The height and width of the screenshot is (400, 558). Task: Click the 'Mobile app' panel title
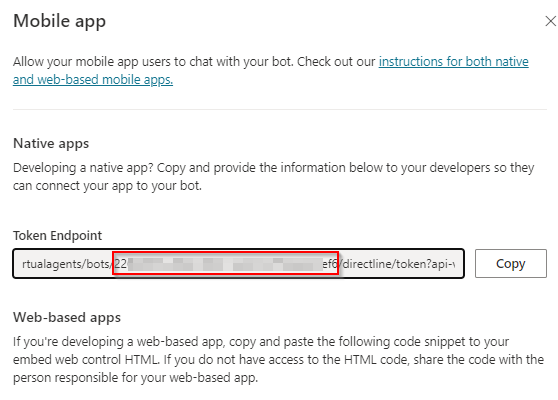pos(59,21)
